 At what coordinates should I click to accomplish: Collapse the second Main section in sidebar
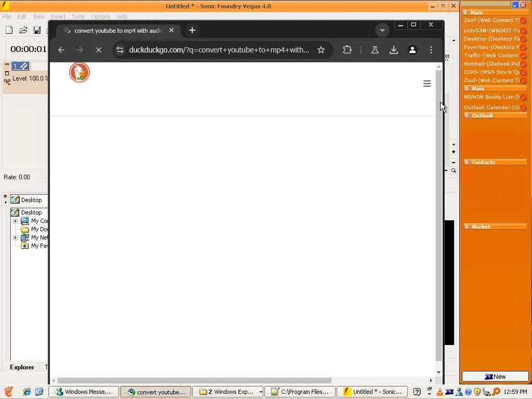[467, 88]
